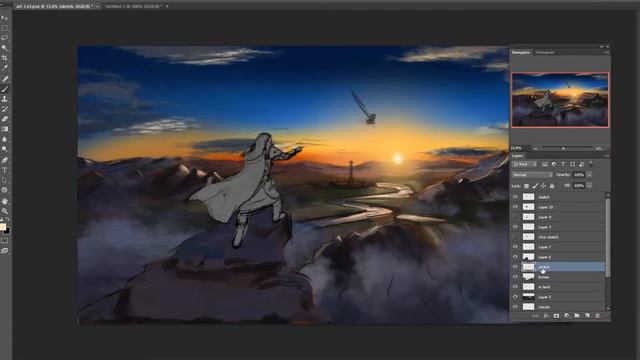Toggle Quick Mask mode icon
This screenshot has width=640, height=360.
(4, 241)
